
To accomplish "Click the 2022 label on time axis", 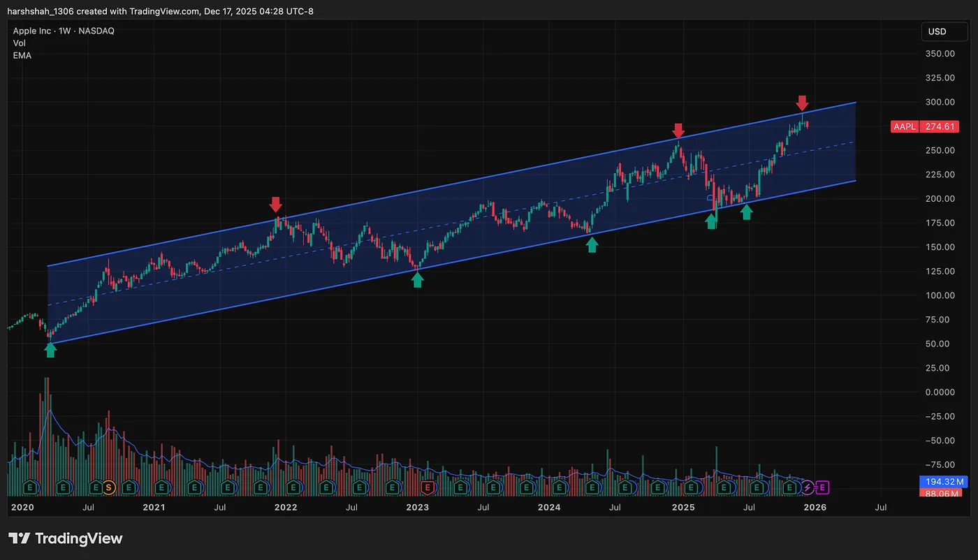I will [286, 508].
